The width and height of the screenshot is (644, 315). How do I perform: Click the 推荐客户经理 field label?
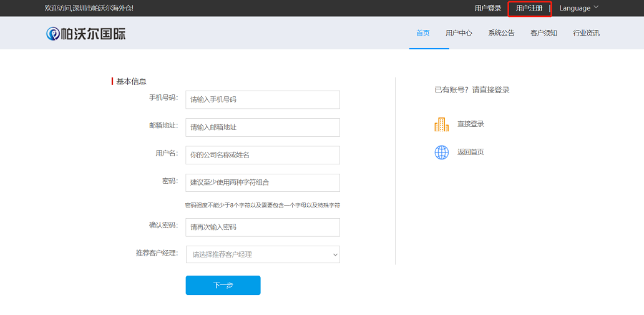pyautogui.click(x=157, y=253)
